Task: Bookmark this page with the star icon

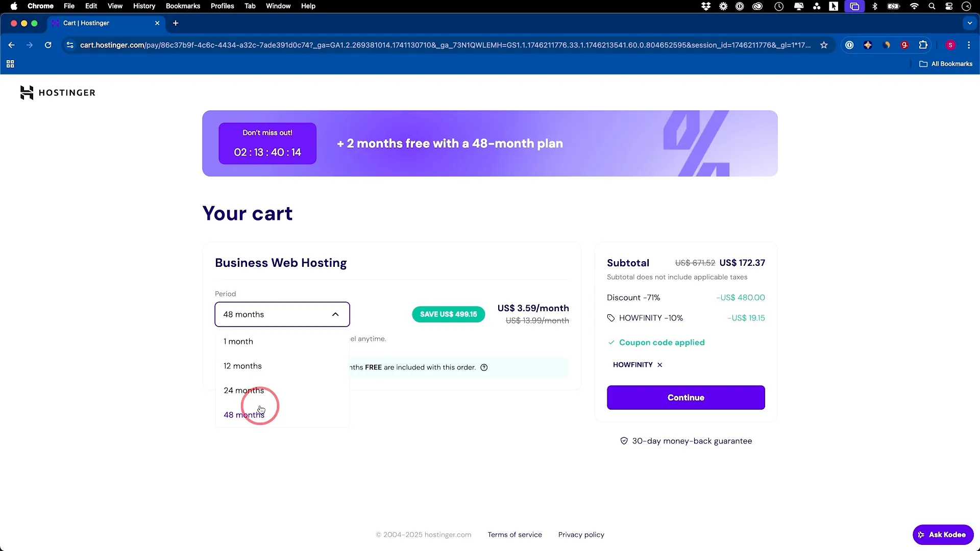Action: [824, 45]
